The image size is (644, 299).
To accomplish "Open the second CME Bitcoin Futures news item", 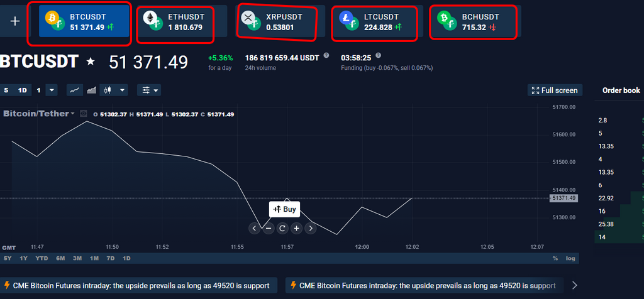I will click(x=425, y=285).
